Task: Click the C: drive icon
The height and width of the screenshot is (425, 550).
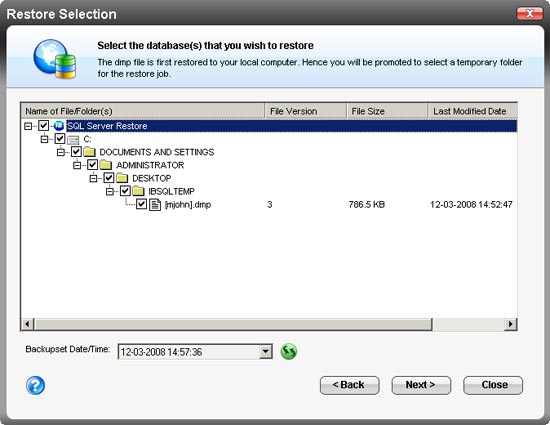Action: 73,140
